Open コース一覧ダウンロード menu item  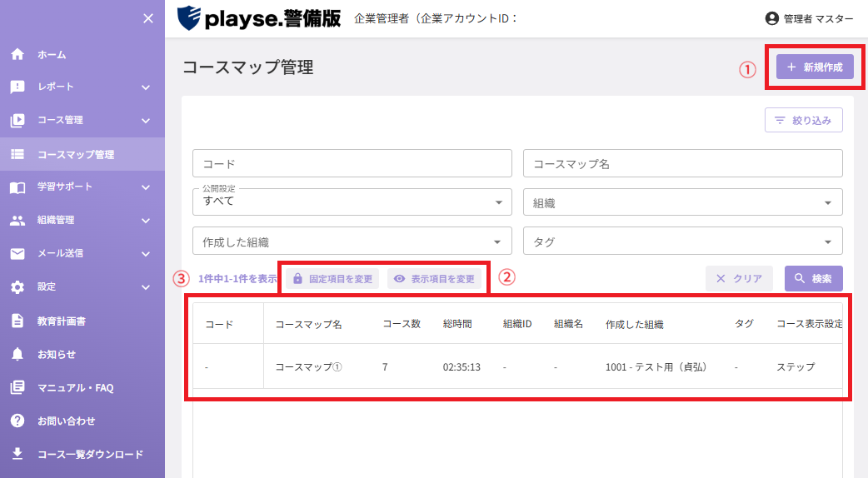click(82, 454)
